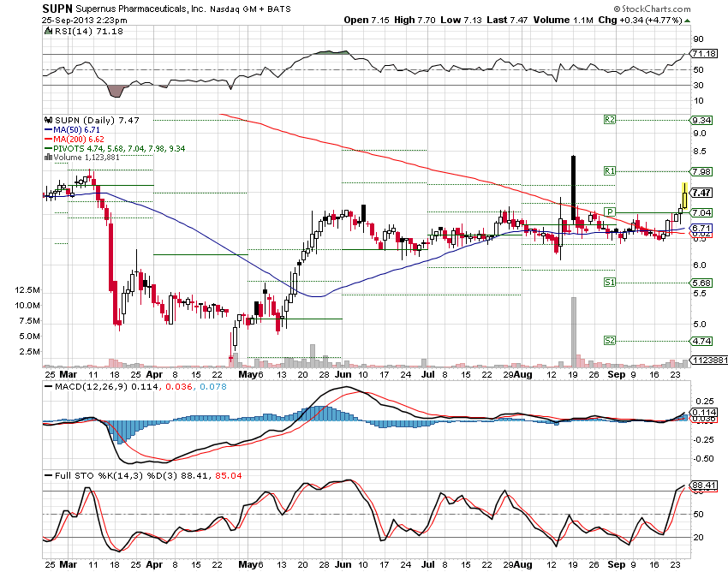
Task: Click the yellow highlighted latest candlestick
Action: point(685,196)
